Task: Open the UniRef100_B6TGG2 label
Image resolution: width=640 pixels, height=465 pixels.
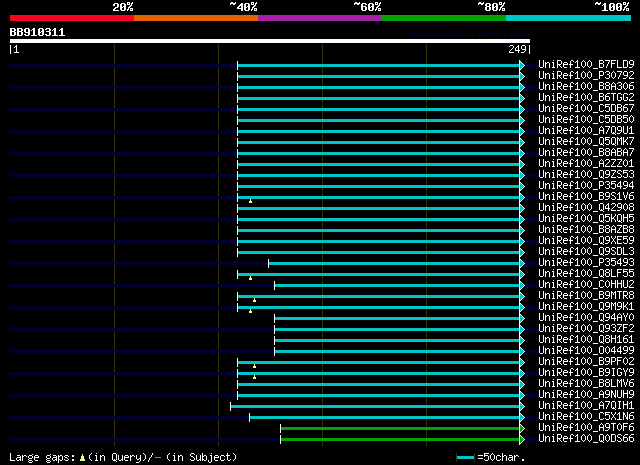Action: [586, 97]
